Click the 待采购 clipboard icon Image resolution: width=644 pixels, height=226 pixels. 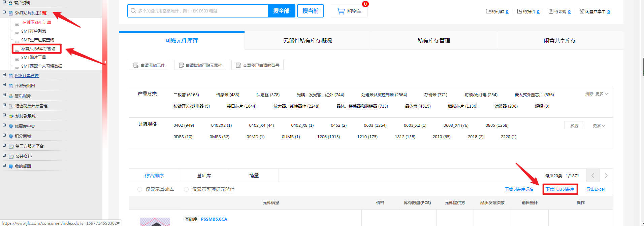tap(551, 11)
